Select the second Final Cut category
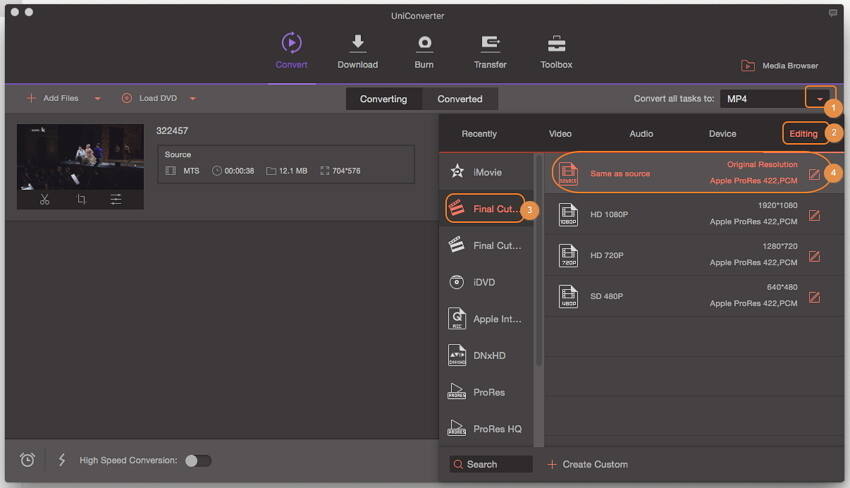Viewport: 850px width, 488px height. (x=486, y=246)
